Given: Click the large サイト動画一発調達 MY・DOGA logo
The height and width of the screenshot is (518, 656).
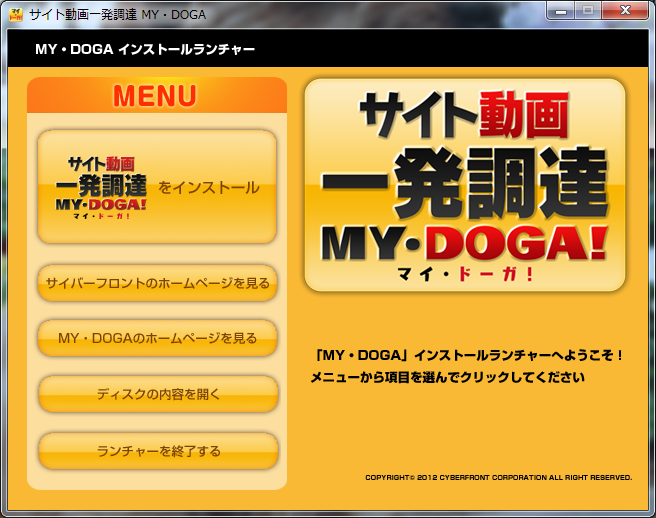Looking at the screenshot, I should click(465, 185).
